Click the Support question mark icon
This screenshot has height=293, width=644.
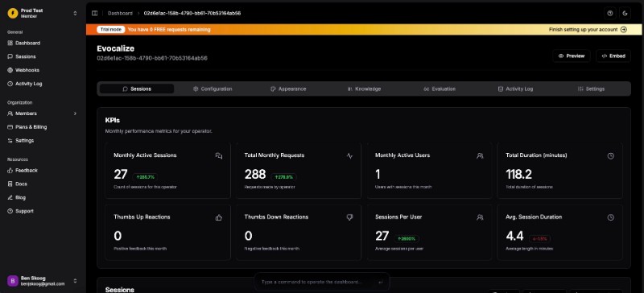click(10, 211)
